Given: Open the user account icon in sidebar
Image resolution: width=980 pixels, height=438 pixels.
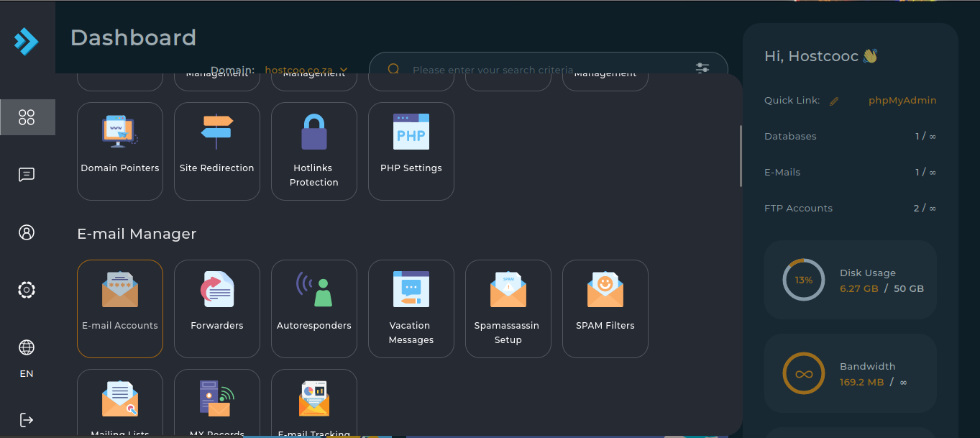Looking at the screenshot, I should click(27, 232).
